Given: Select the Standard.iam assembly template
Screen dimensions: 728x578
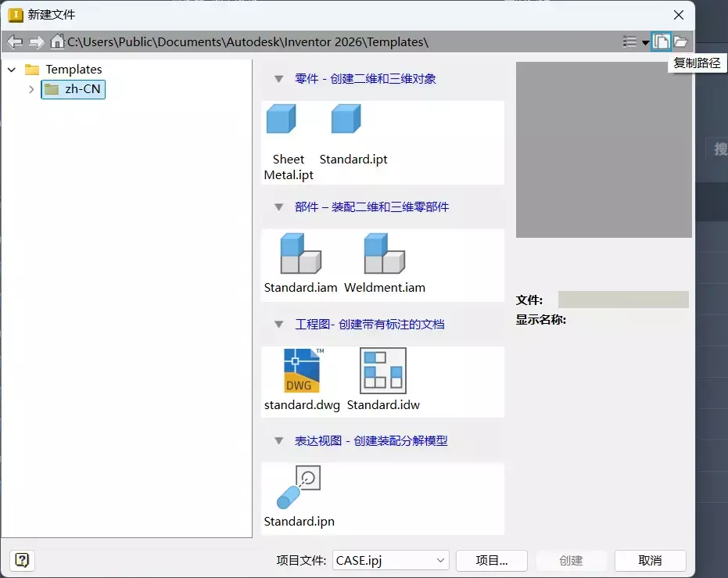Looking at the screenshot, I should [300, 264].
